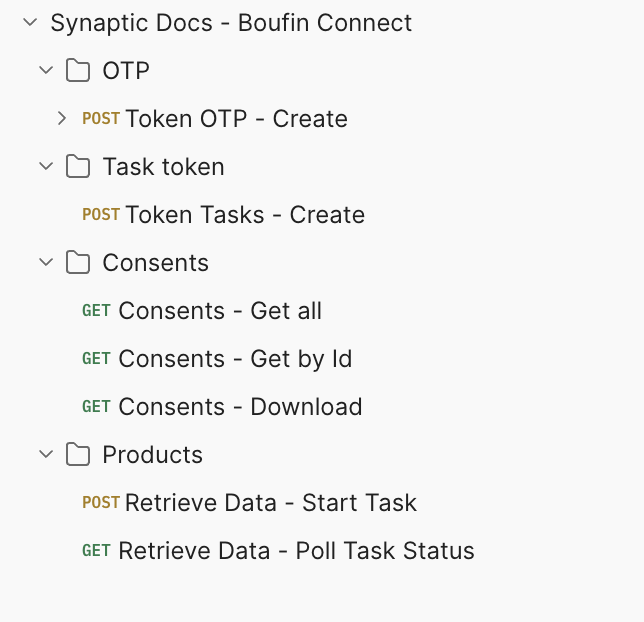Collapse the Consents folder chevron
This screenshot has height=622, width=644.
(x=45, y=263)
